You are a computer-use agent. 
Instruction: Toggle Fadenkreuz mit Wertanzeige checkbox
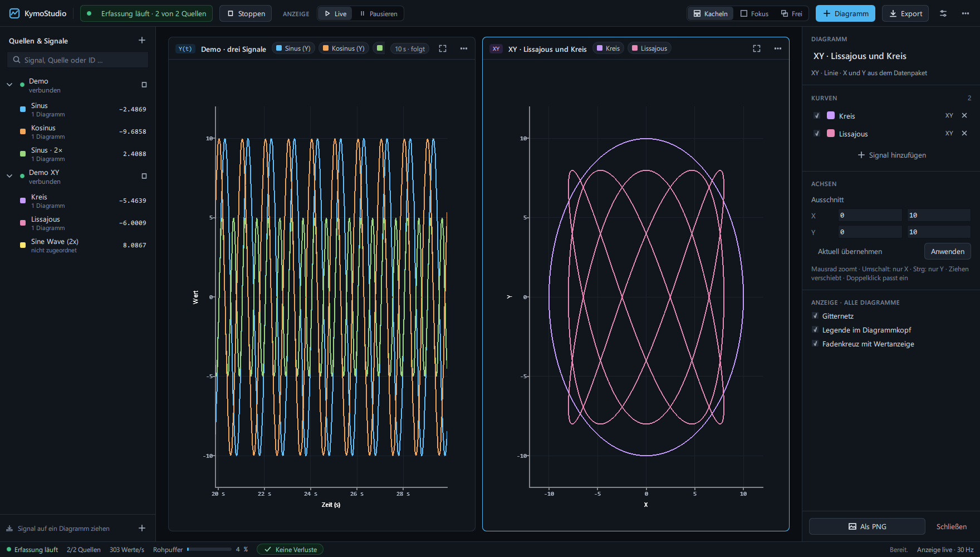point(815,344)
